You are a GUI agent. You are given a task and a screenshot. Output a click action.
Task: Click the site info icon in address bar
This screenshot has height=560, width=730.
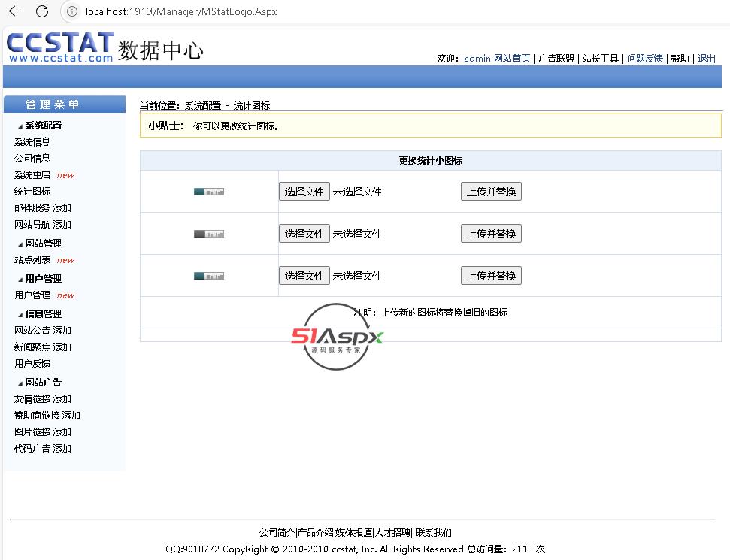click(72, 11)
